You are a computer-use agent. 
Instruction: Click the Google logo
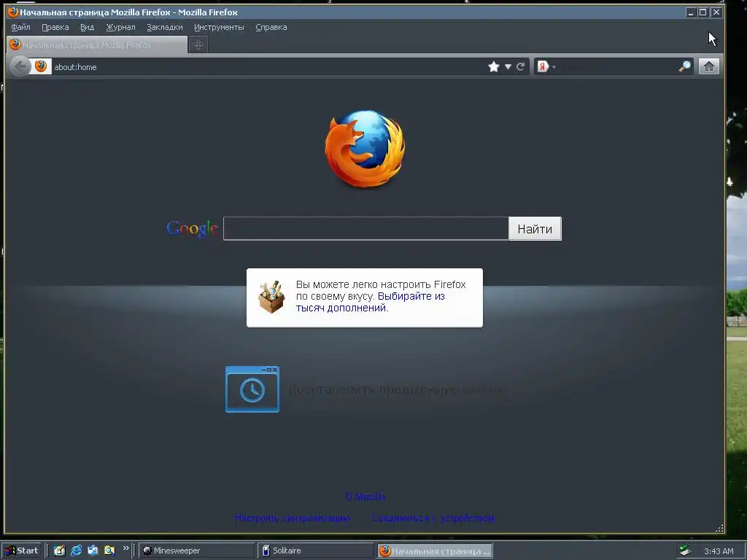coord(192,228)
